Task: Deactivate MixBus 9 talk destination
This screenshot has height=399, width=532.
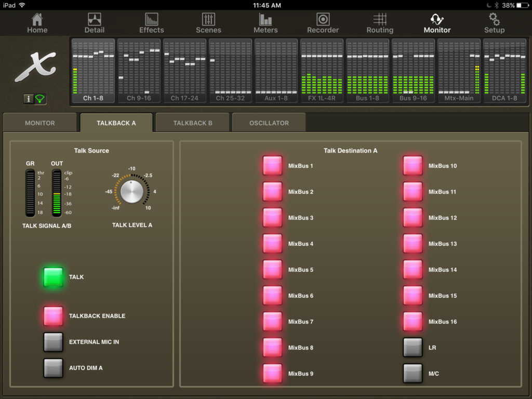Action: tap(272, 373)
